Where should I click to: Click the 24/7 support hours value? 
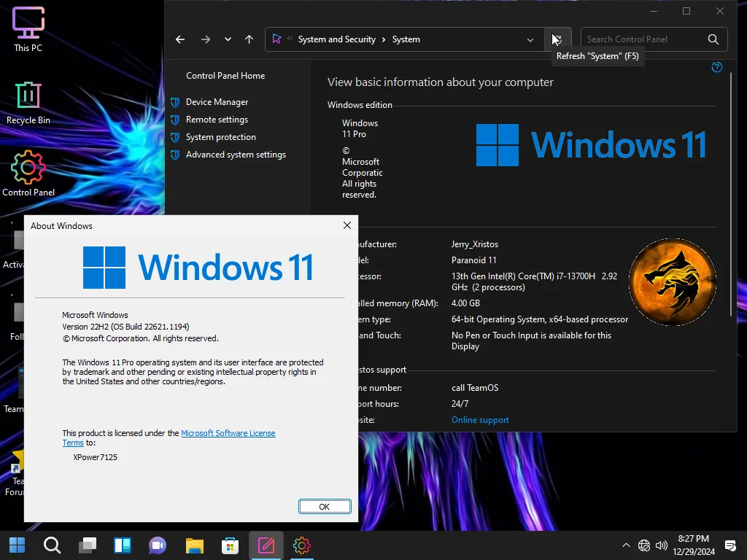(x=460, y=404)
